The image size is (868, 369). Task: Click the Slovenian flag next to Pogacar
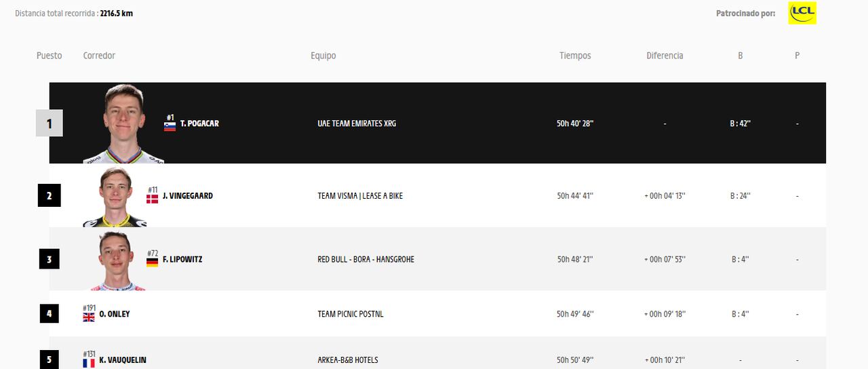tap(170, 125)
